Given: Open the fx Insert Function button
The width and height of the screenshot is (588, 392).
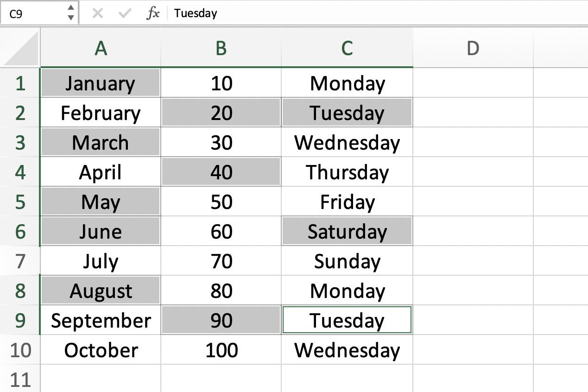Looking at the screenshot, I should (x=153, y=13).
